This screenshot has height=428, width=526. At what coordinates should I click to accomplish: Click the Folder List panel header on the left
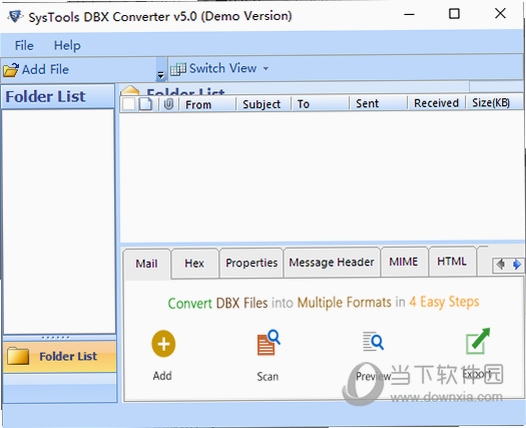(58, 97)
